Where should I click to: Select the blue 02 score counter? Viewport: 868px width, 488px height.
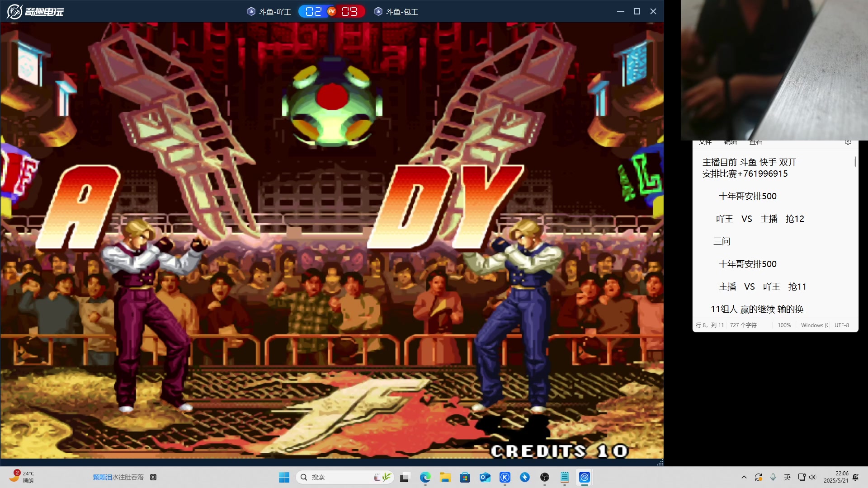pyautogui.click(x=313, y=11)
